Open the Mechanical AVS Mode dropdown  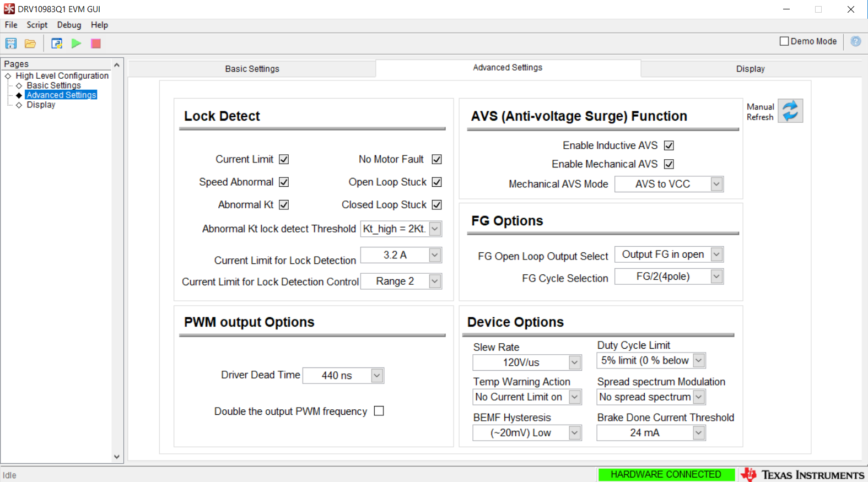(668, 184)
